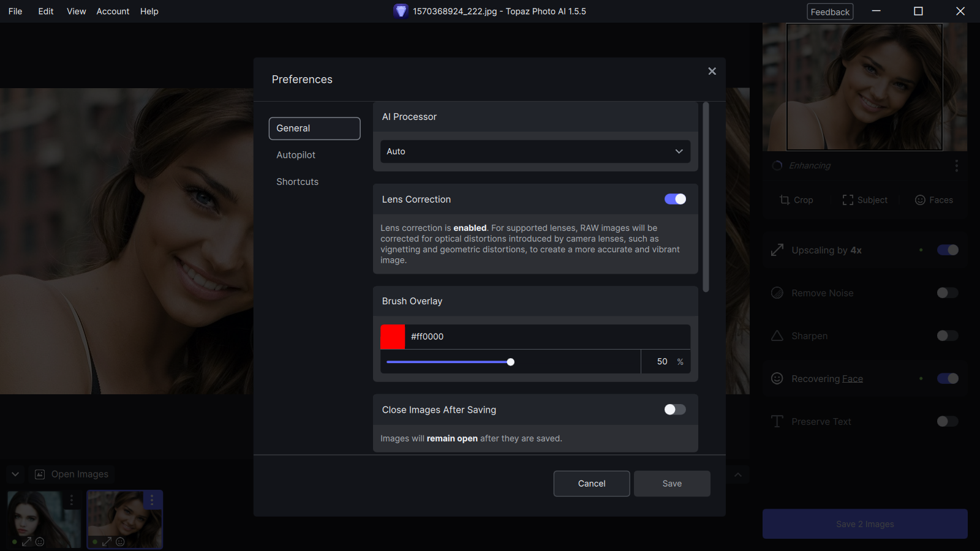The height and width of the screenshot is (551, 980).
Task: Open the Account menu
Action: click(113, 11)
